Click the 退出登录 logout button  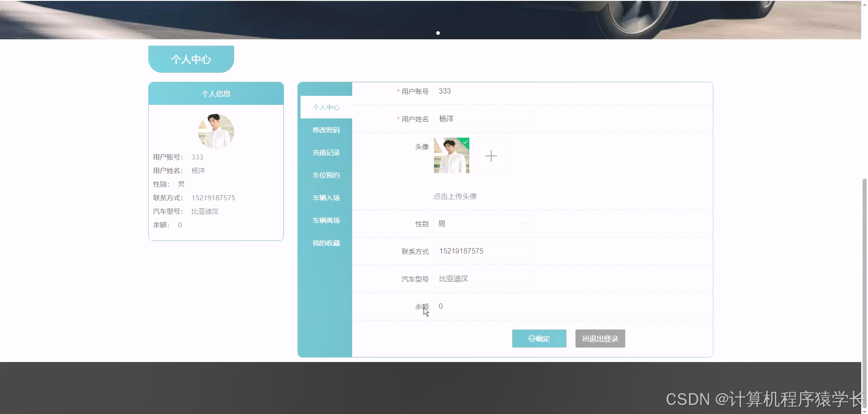pyautogui.click(x=600, y=339)
